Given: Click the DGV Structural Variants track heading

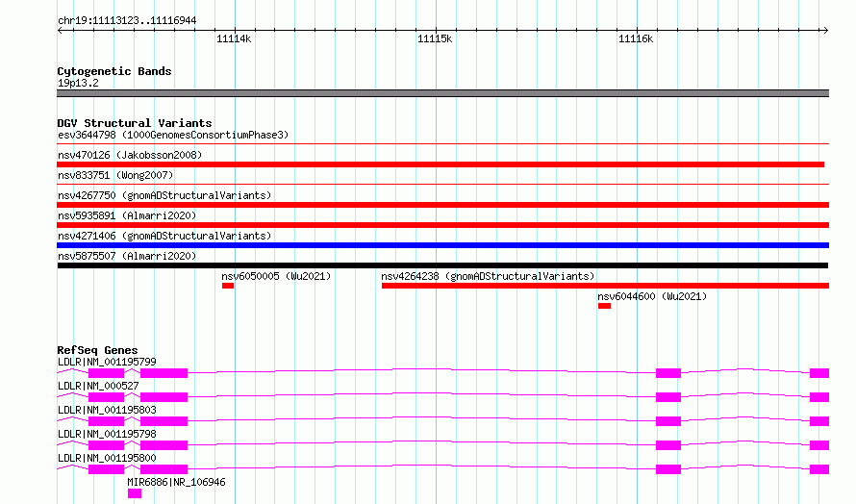Looking at the screenshot, I should [x=135, y=123].
